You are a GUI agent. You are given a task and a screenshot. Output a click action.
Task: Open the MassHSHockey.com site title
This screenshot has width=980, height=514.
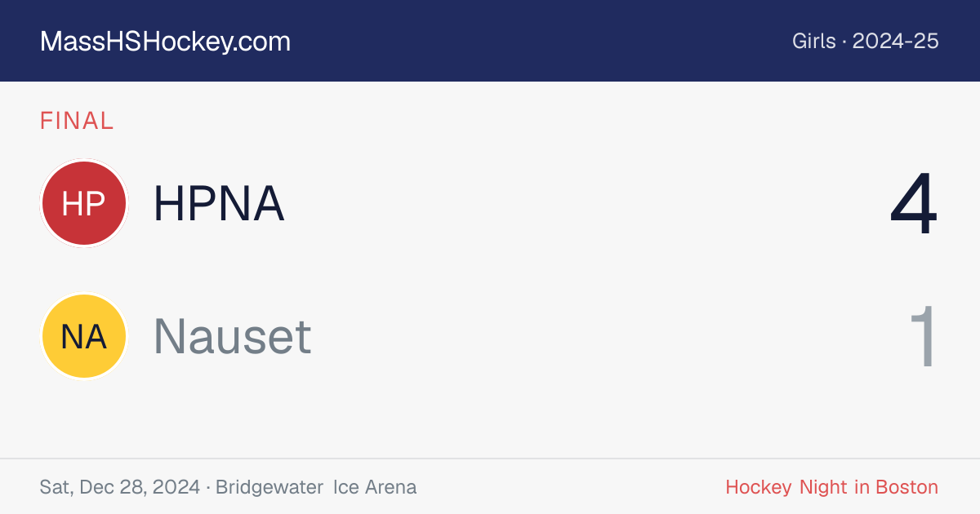165,42
